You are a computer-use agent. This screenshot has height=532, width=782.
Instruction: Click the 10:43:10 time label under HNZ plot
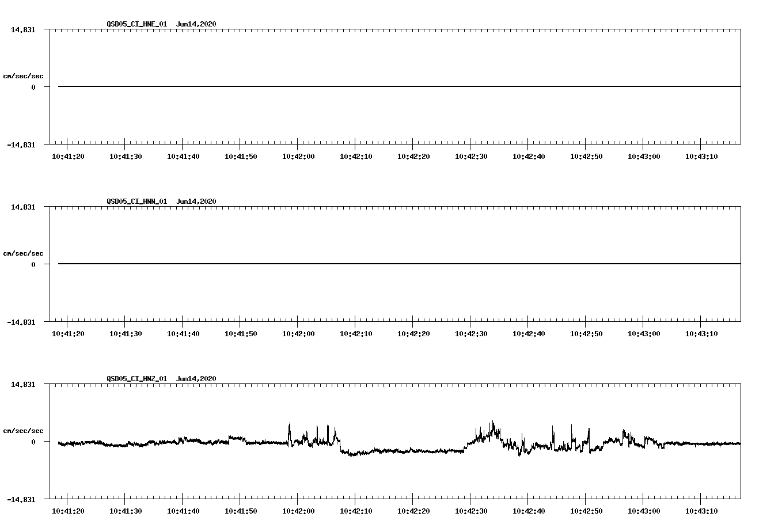pyautogui.click(x=701, y=511)
